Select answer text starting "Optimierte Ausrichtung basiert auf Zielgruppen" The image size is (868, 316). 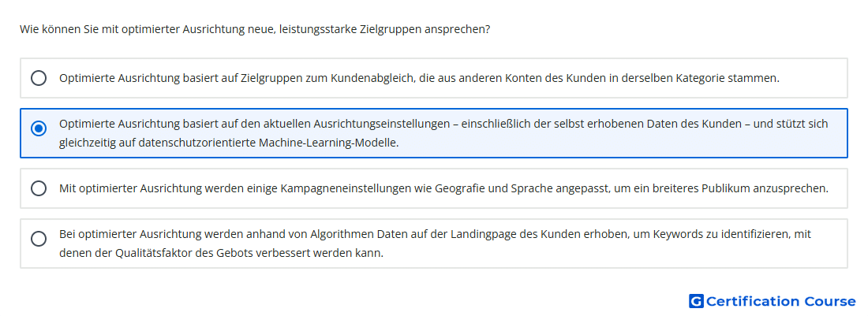coord(419,78)
